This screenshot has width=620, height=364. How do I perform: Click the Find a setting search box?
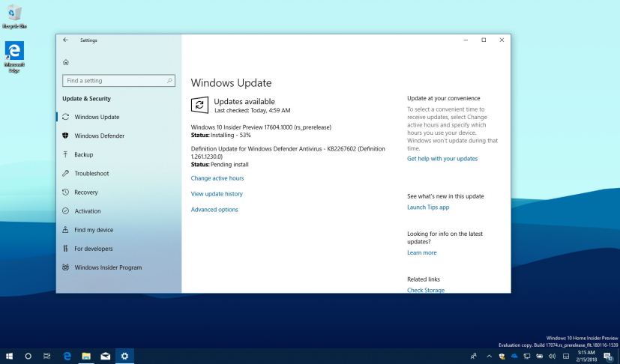click(x=118, y=81)
